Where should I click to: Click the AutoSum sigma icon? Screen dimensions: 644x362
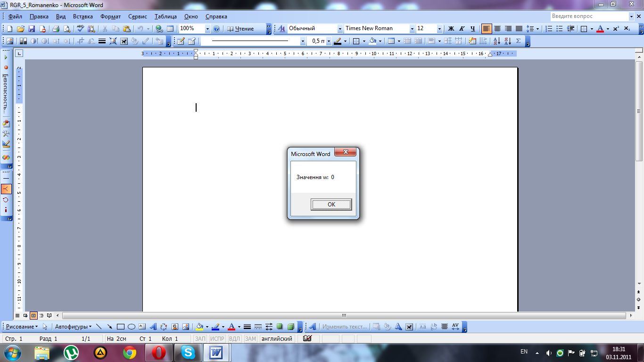[x=519, y=41]
